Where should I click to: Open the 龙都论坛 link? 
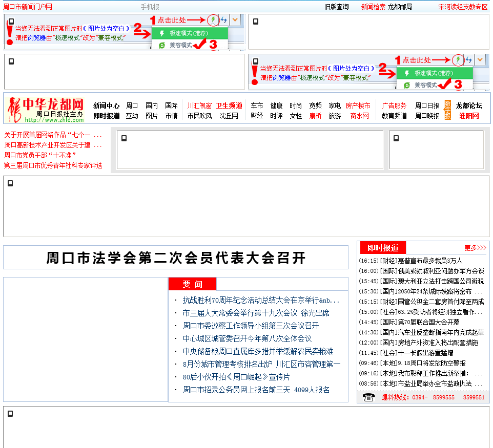point(469,105)
